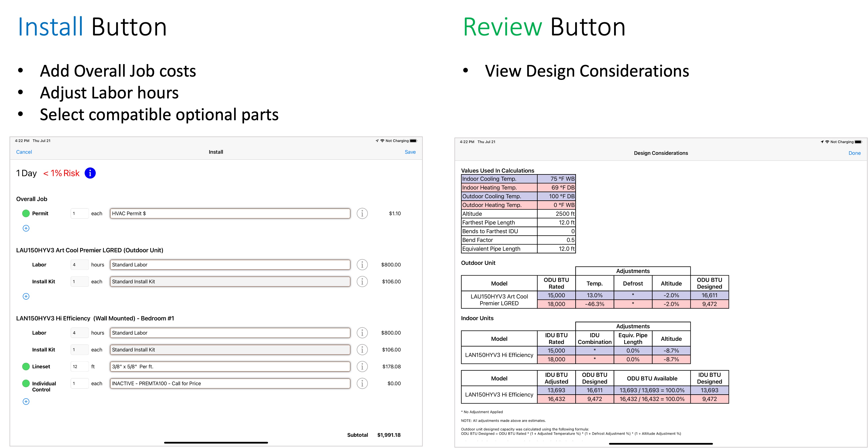Viewport: 868px width, 448px height.
Task: Click the Permit '$1.10' price
Action: [395, 214]
